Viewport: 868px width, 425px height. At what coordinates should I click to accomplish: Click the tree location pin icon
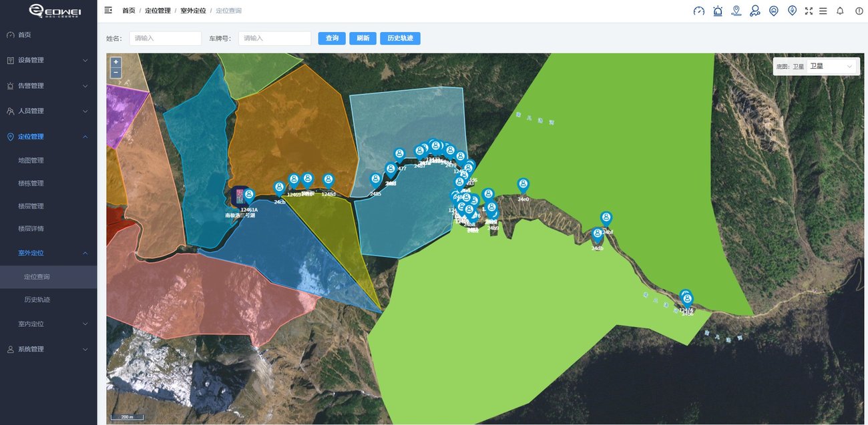pos(792,11)
